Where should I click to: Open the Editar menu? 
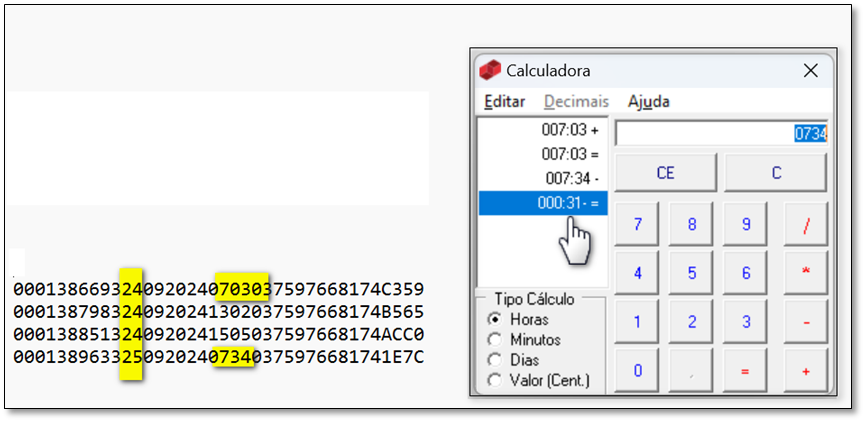(x=504, y=102)
